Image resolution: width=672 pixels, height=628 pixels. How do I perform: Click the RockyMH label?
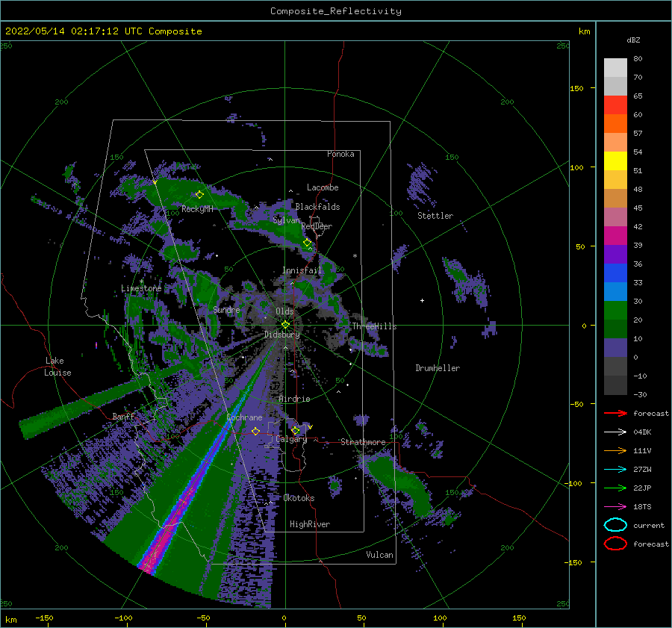coord(197,209)
